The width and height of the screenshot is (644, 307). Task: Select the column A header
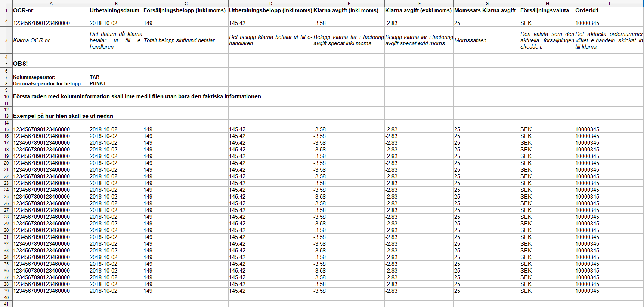click(x=51, y=3)
